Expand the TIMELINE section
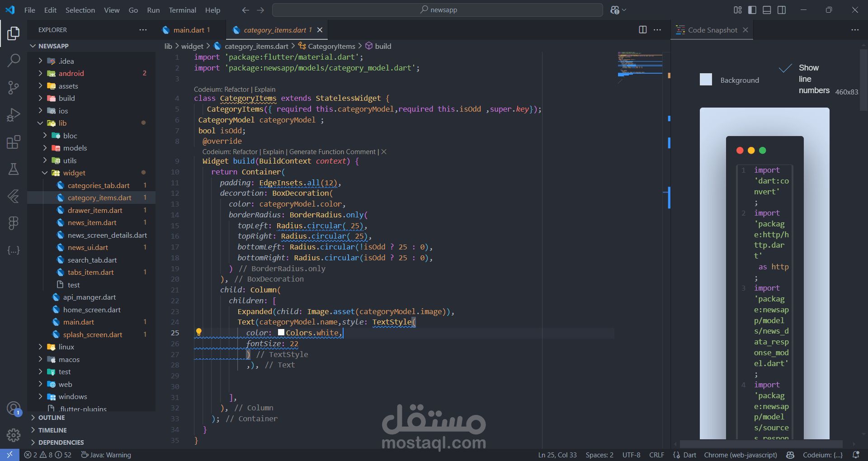The image size is (868, 461). pos(91,430)
